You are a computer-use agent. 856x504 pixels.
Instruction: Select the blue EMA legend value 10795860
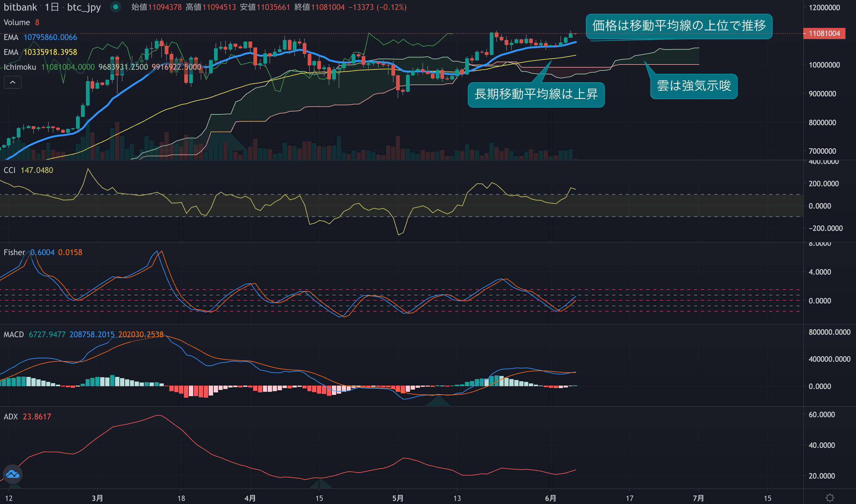click(50, 37)
